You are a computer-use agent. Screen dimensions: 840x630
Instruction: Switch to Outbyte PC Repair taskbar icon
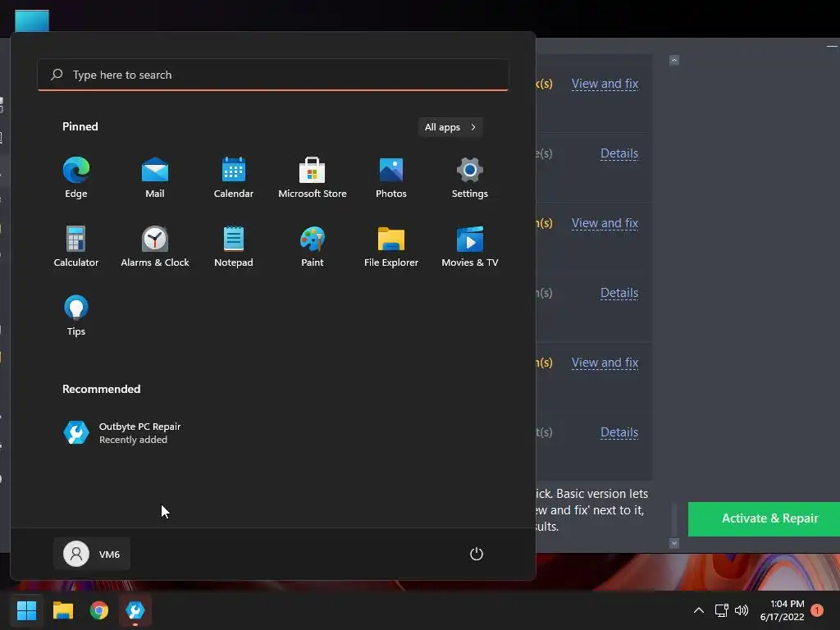(135, 610)
